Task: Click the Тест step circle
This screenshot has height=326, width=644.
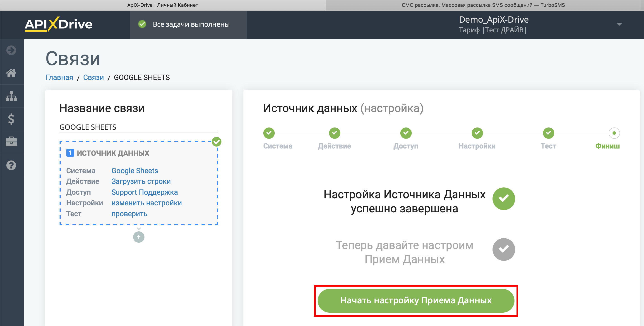Action: tap(548, 133)
